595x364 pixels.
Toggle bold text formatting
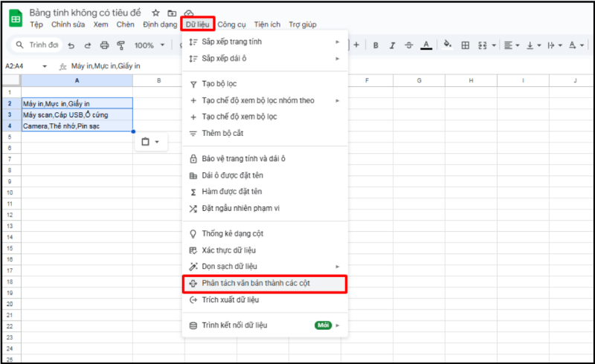[376, 45]
